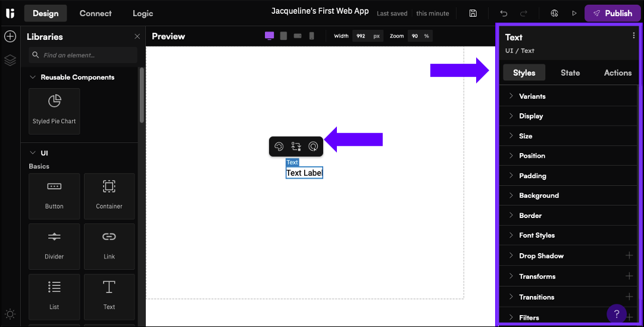Select the mobile portrait viewport icon
The image size is (644, 327).
312,36
